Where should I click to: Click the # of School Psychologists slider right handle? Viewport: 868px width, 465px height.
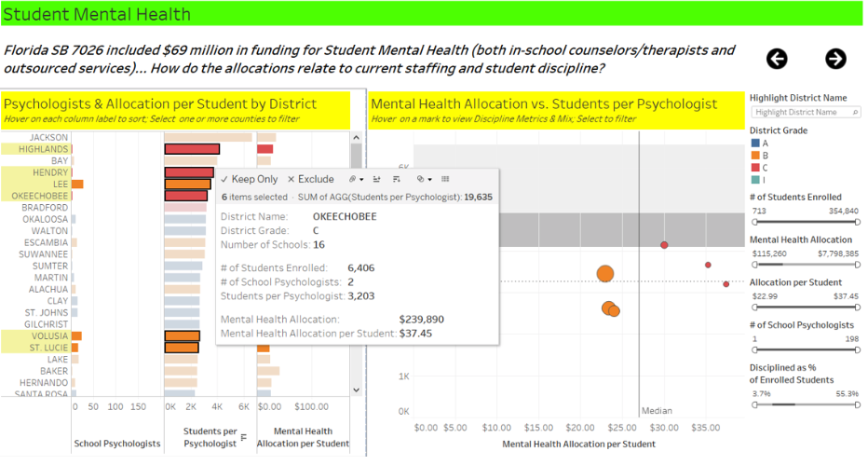[858, 349]
